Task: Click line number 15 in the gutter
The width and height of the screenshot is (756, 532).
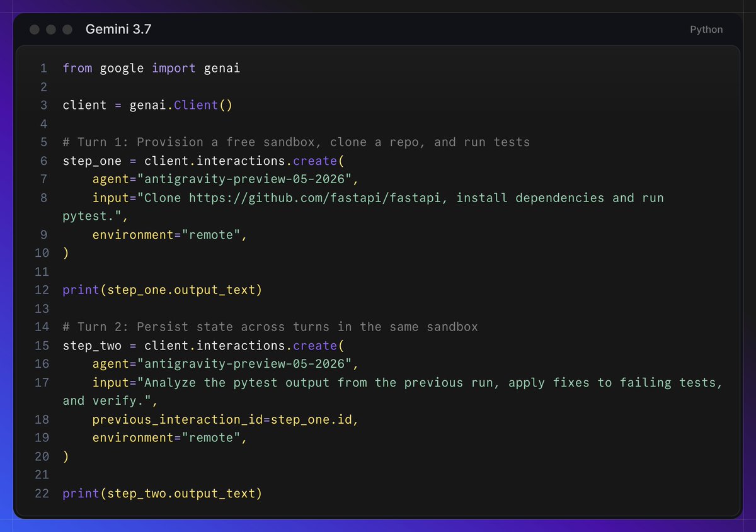Action: pyautogui.click(x=42, y=346)
